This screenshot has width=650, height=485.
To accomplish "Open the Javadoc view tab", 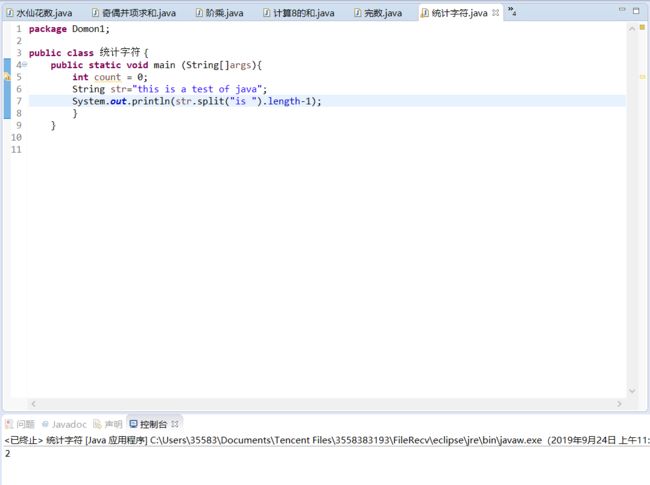I will point(64,424).
